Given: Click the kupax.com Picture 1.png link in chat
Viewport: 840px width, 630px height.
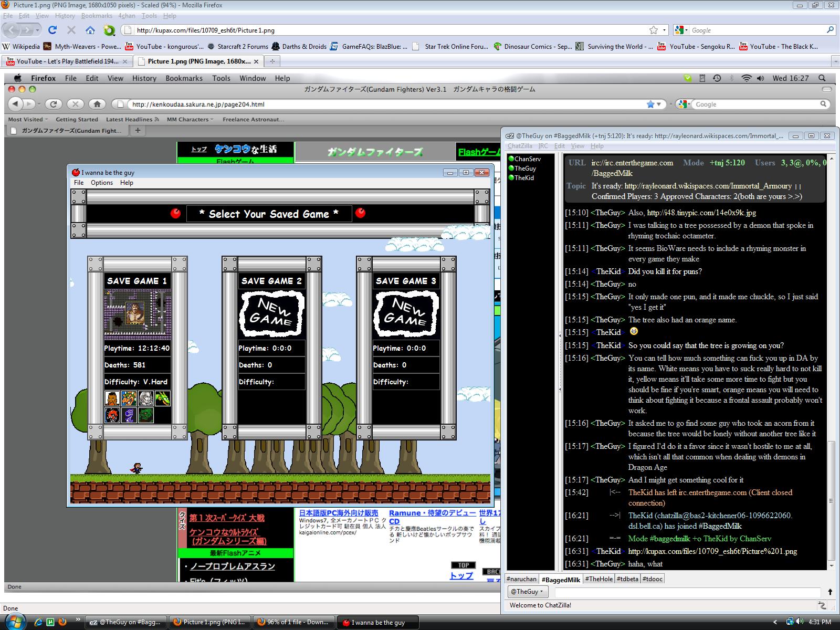Looking at the screenshot, I should 712,551.
